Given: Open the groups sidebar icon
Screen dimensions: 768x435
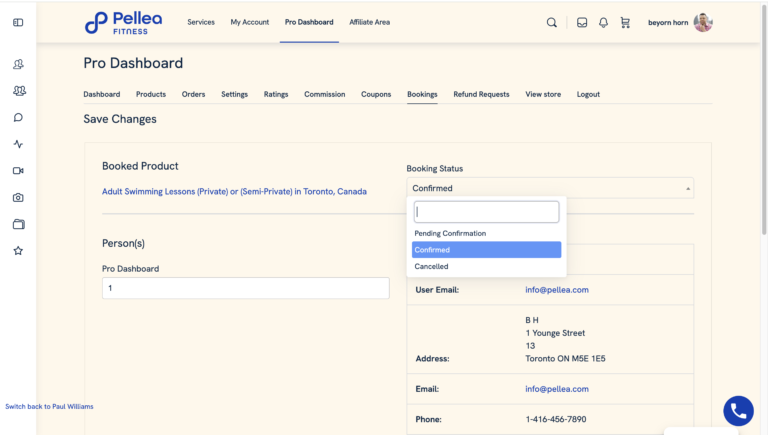Looking at the screenshot, I should 19,91.
